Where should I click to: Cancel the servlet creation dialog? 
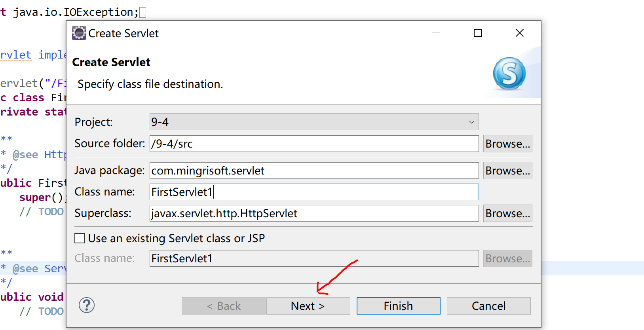coord(488,306)
